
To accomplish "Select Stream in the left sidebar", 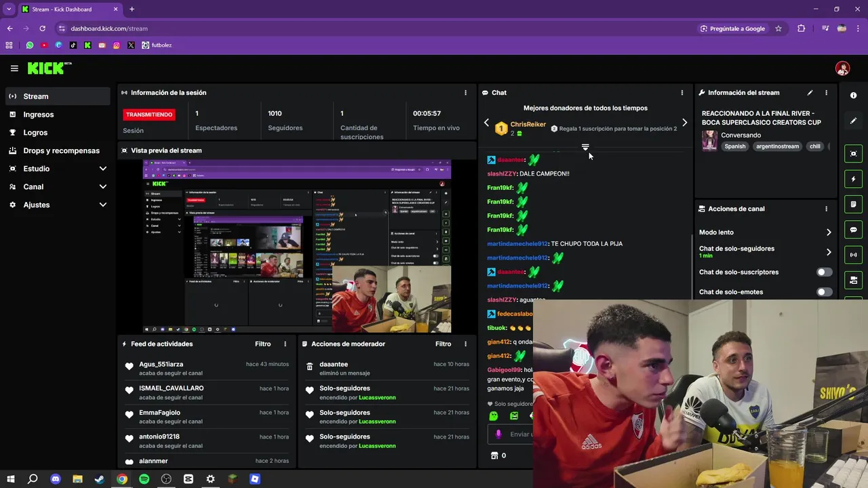I will [58, 96].
